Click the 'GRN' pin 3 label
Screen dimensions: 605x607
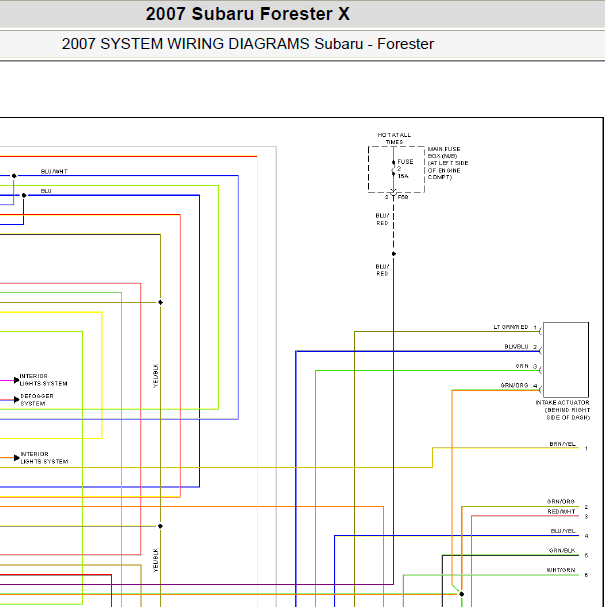(x=522, y=366)
